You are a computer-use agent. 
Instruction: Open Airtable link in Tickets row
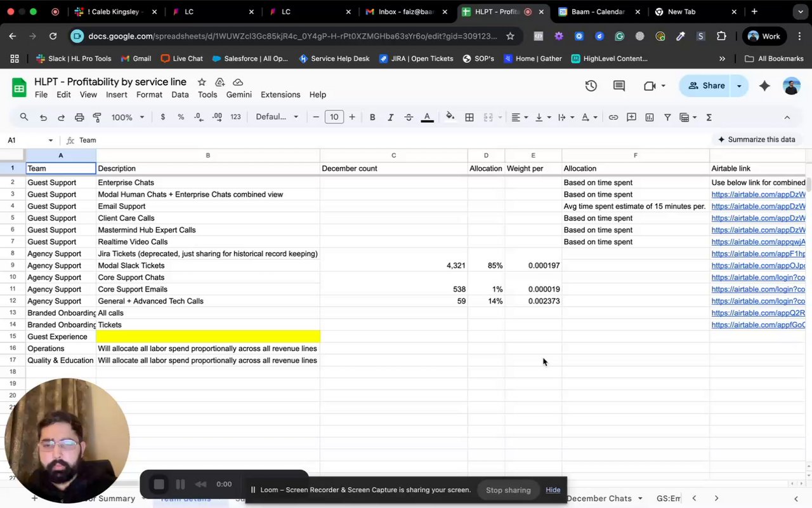[x=758, y=325]
